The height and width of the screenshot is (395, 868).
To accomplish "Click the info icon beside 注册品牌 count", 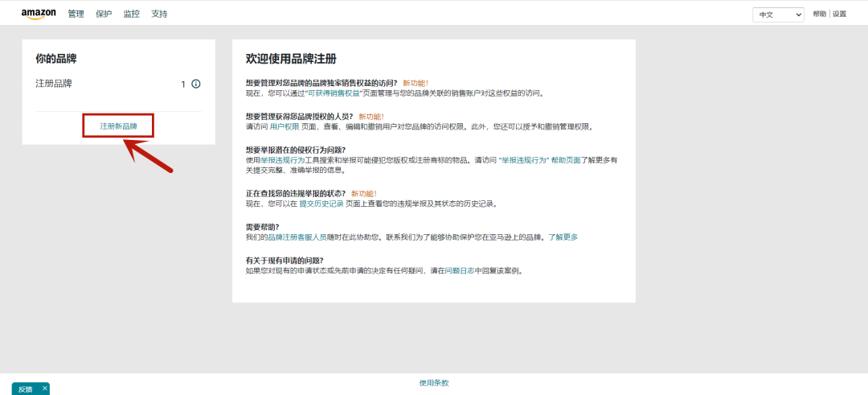I will pyautogui.click(x=196, y=84).
